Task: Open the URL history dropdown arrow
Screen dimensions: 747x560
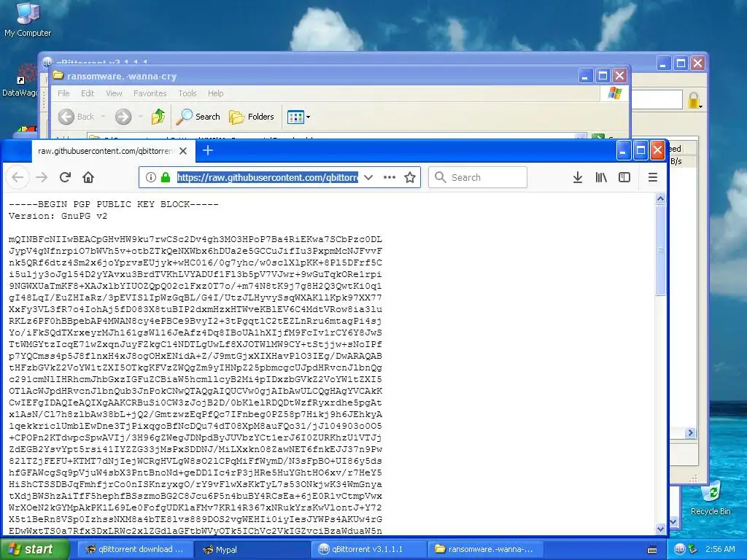Action: point(368,178)
